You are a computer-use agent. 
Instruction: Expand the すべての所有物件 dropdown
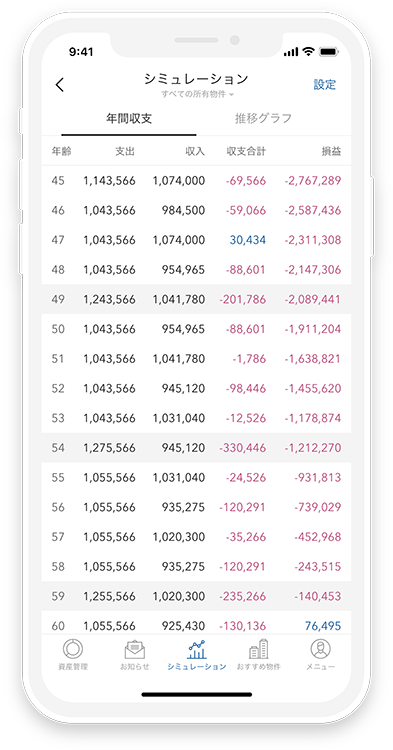pyautogui.click(x=197, y=94)
